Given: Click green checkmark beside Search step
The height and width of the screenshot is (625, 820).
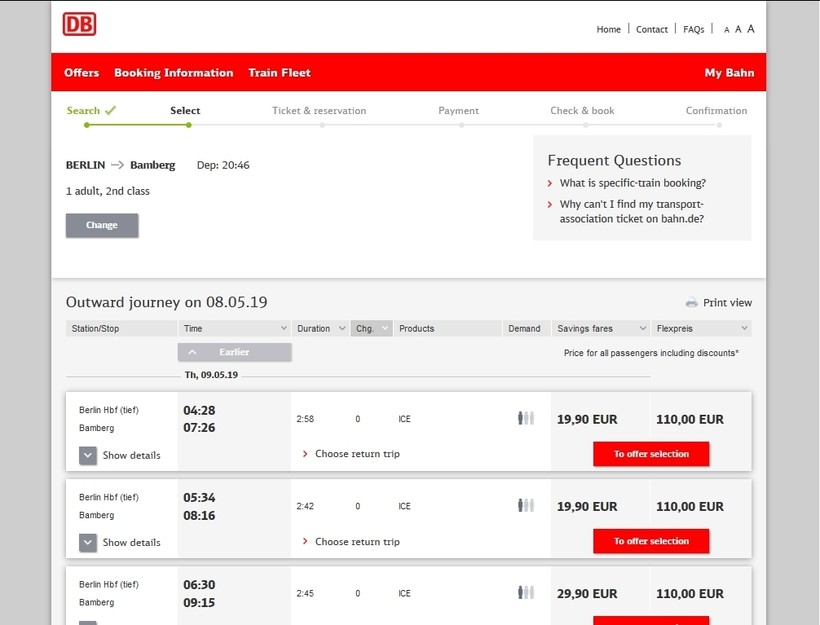Looking at the screenshot, I should [110, 110].
